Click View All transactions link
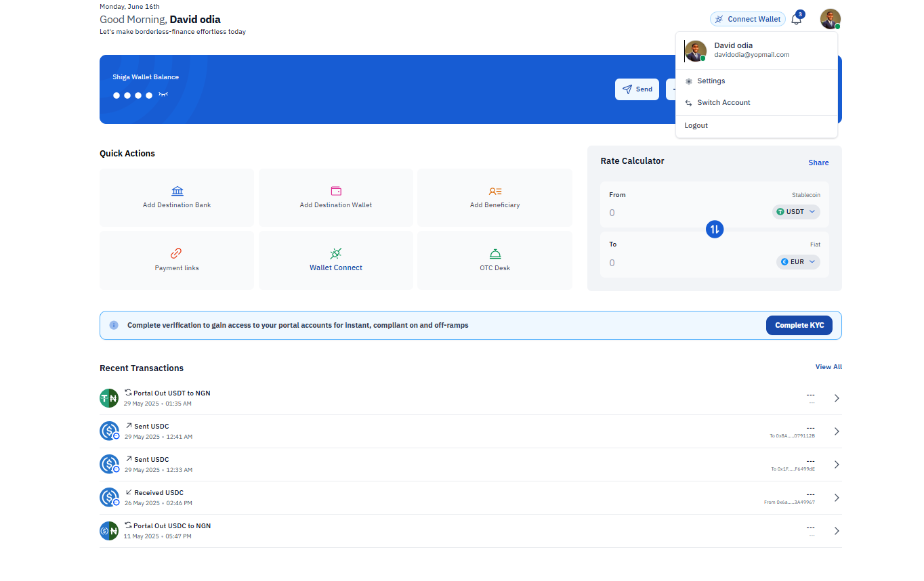The height and width of the screenshot is (581, 924). point(828,367)
